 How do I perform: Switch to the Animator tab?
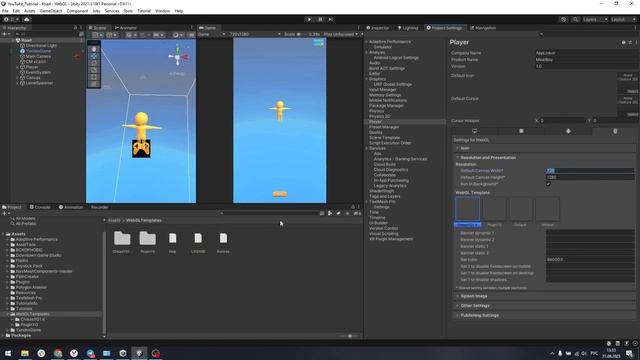[x=126, y=28]
